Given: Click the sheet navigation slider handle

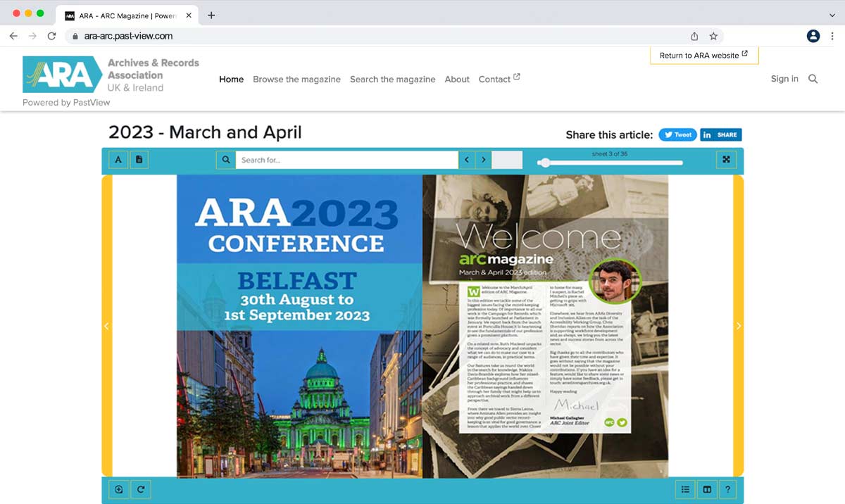Looking at the screenshot, I should pos(544,163).
